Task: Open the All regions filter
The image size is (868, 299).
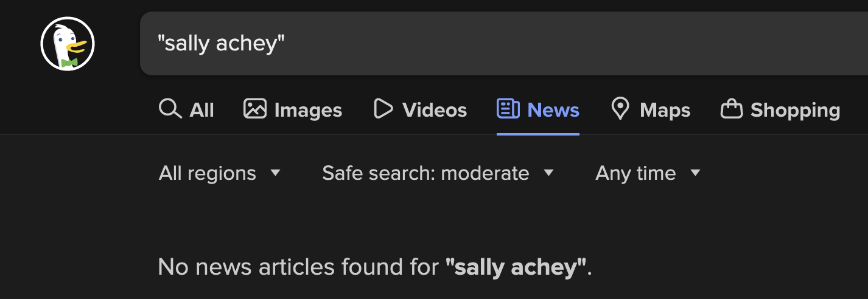Action: [208, 173]
